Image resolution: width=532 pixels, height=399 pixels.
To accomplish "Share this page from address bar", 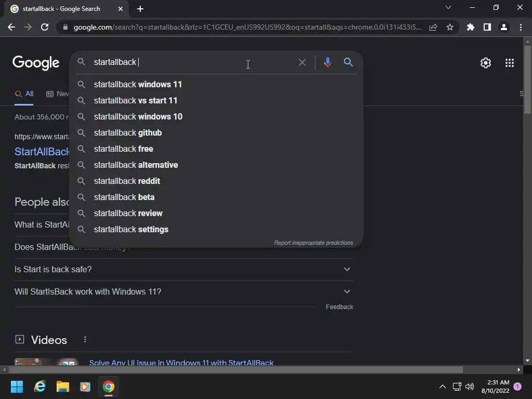I will pyautogui.click(x=433, y=27).
